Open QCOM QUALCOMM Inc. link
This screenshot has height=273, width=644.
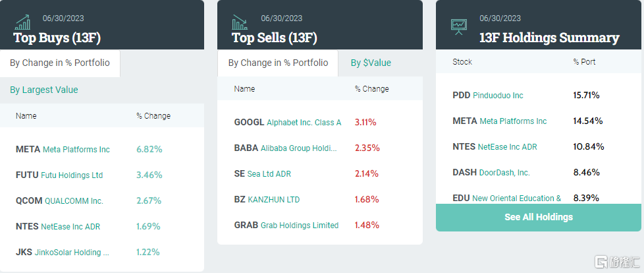point(59,201)
